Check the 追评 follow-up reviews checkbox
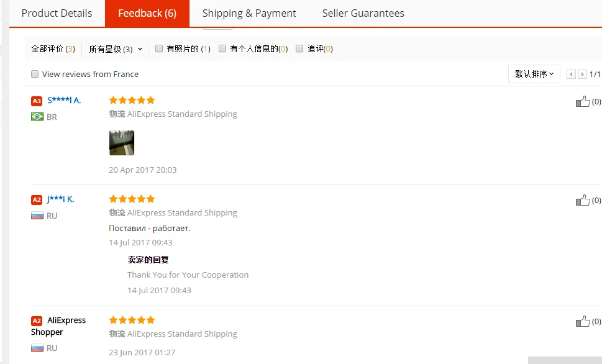Viewport: 602px width, 364px height. [299, 48]
